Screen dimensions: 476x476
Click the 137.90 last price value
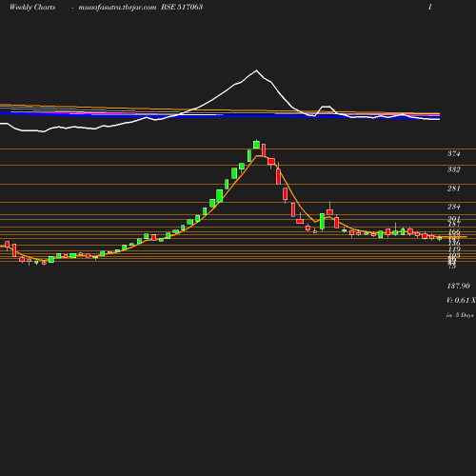pos(458,286)
